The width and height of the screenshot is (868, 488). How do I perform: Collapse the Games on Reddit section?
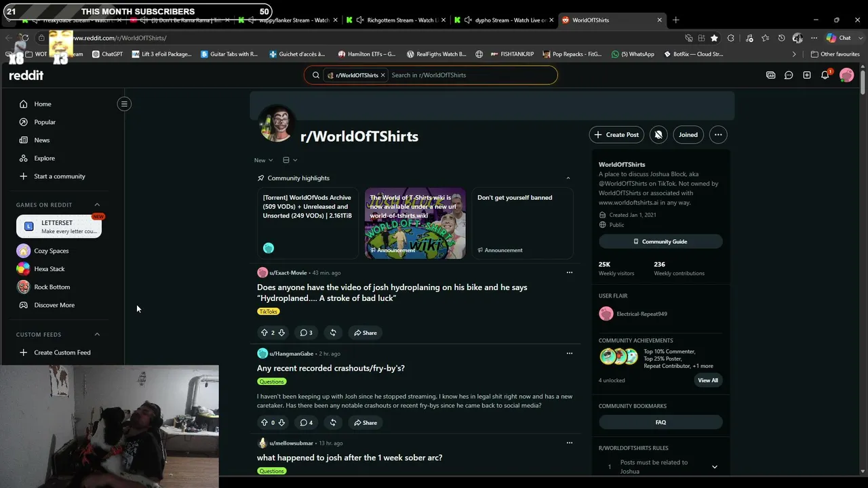point(97,205)
